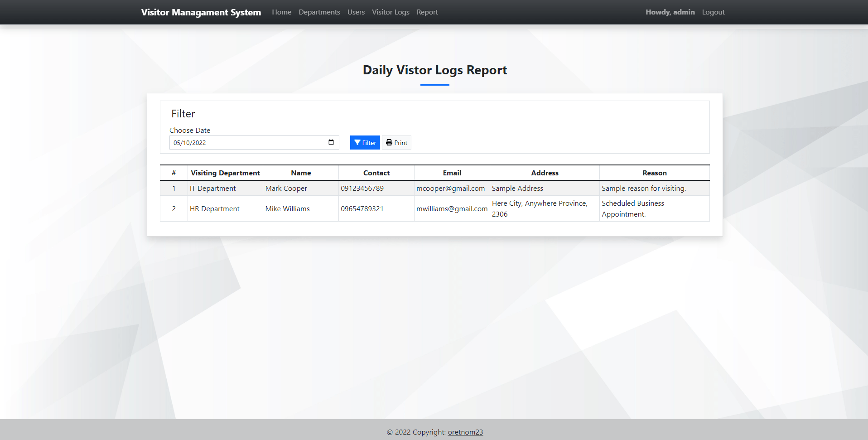Navigate to the Home menu item

(281, 12)
